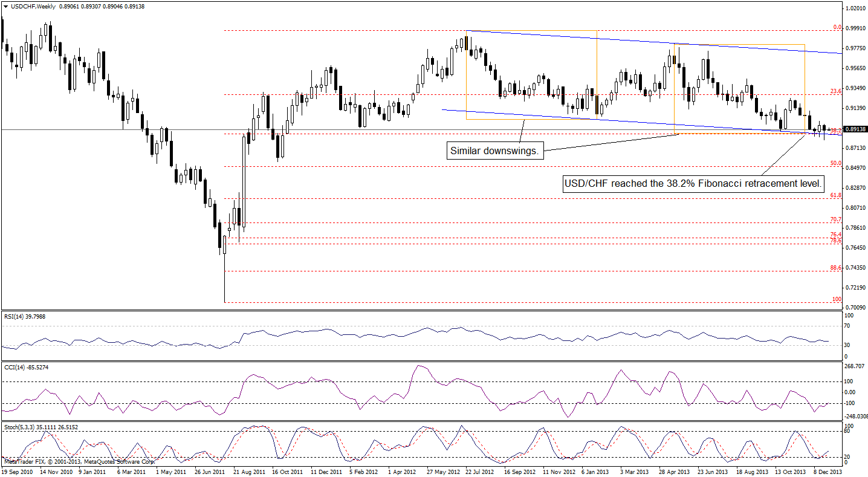This screenshot has height=477, width=868.
Task: Click price axis value 0.78610
Action: (856, 228)
